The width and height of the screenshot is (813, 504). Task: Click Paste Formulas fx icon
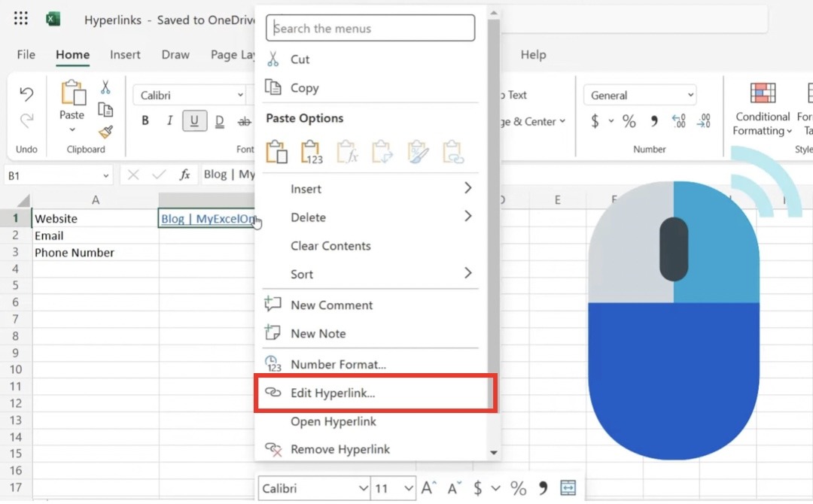[x=347, y=152]
